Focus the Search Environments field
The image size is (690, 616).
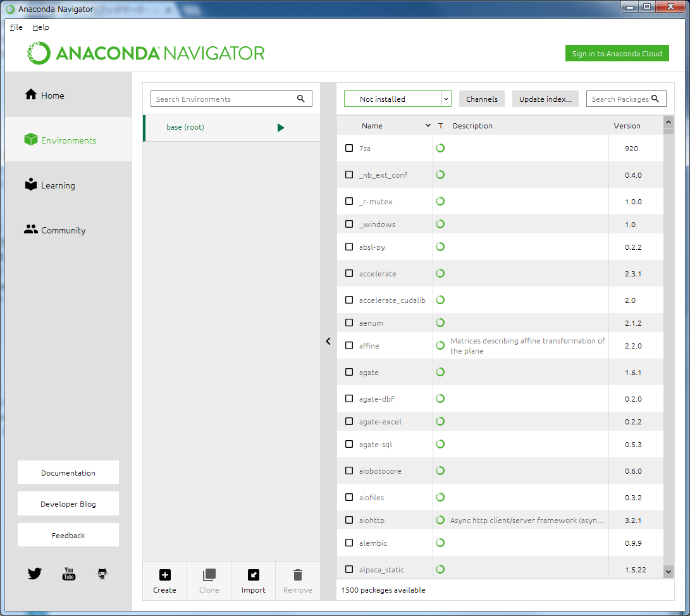(231, 99)
